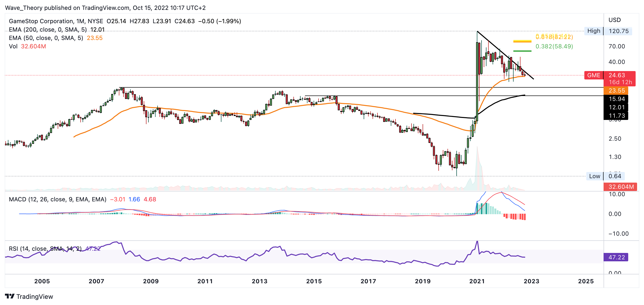Click the Wave_Theory published header text

click(105, 8)
